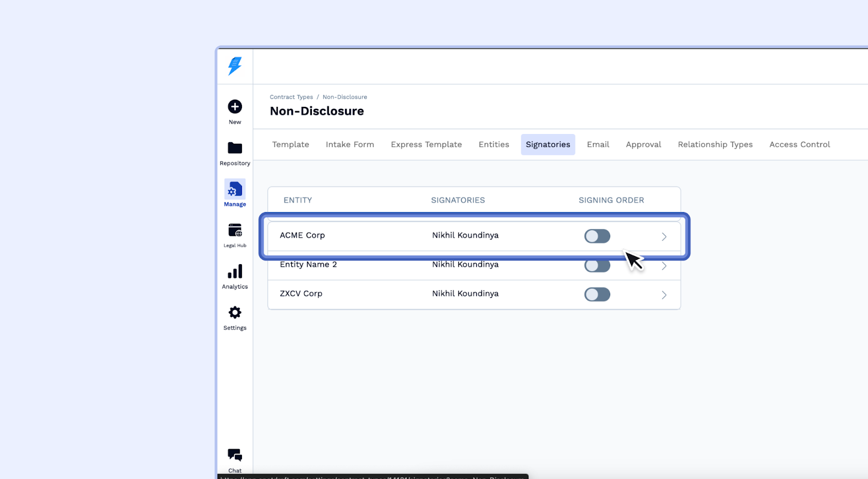Click the blue lightning logo icon

click(235, 66)
